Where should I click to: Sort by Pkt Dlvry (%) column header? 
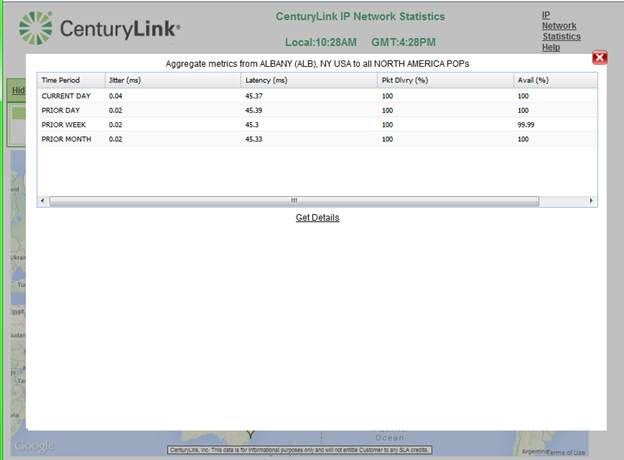click(445, 80)
